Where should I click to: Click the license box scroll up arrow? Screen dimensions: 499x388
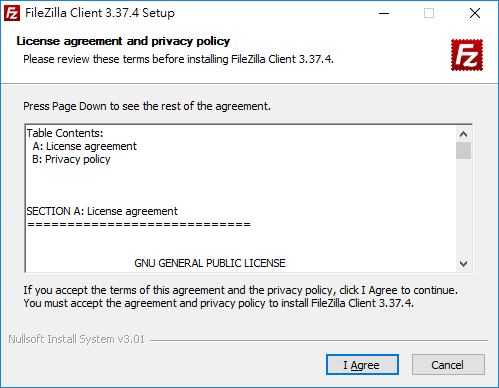coord(463,134)
